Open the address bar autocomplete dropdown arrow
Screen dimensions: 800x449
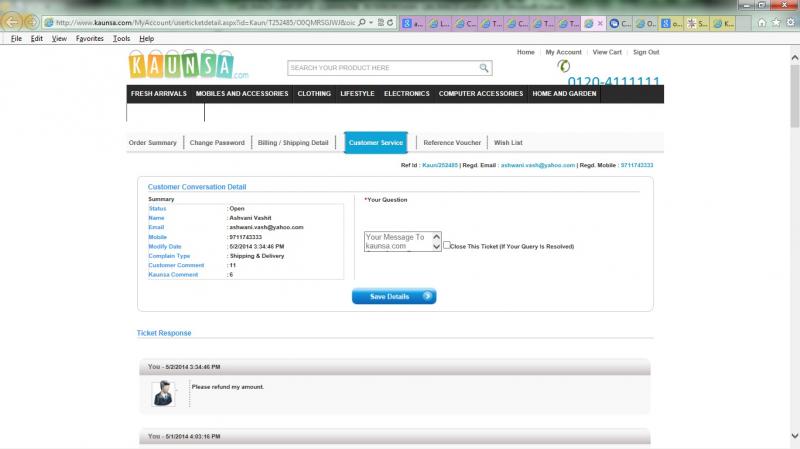click(371, 22)
